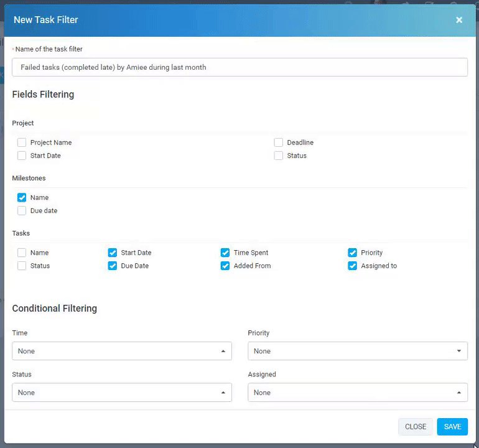Screen dimensions: 479x448
Task: Uncheck the Tasks Start Date checkbox
Action: click(113, 253)
